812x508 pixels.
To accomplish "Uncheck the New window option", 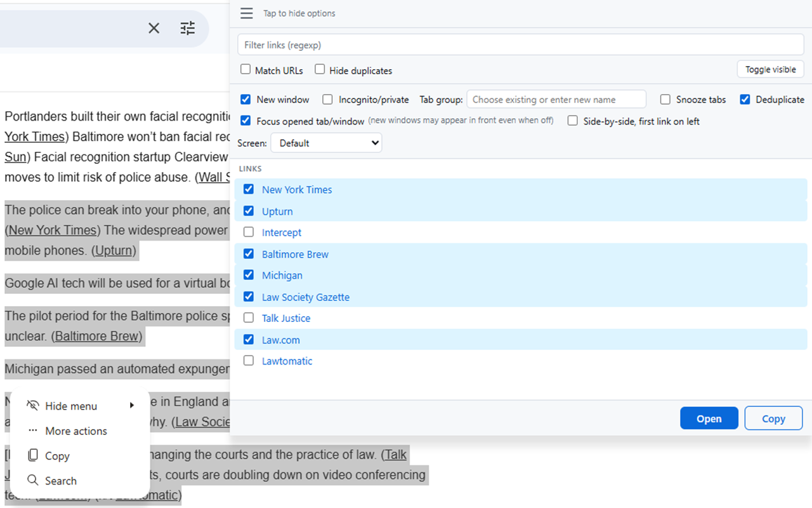I will (x=246, y=100).
